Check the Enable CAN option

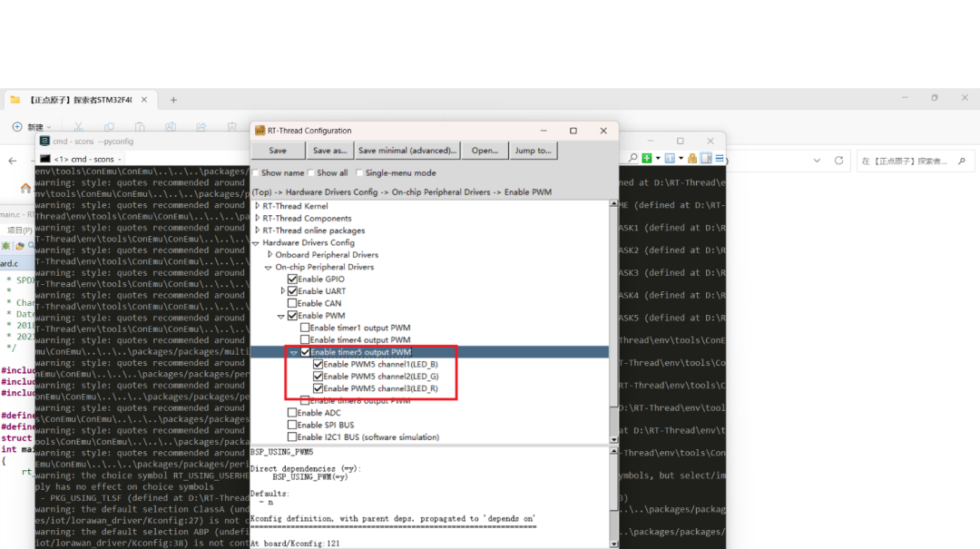pyautogui.click(x=292, y=303)
